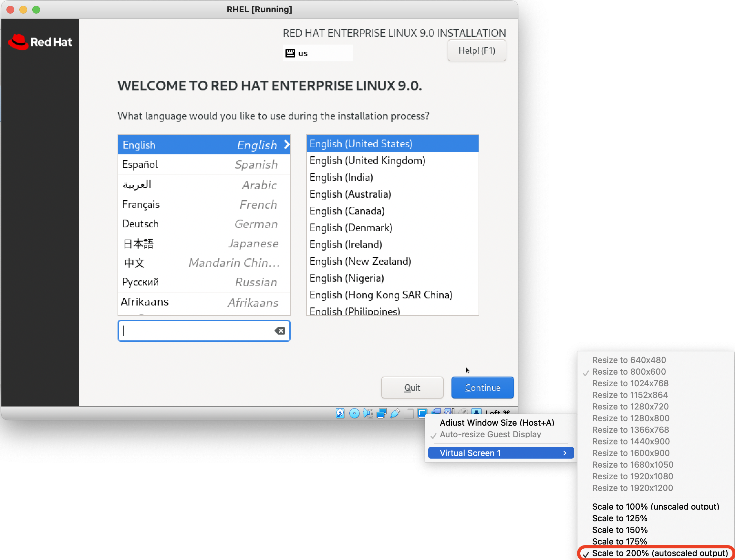
Task: Click the hard disk activity icon in status bar
Action: (x=340, y=413)
